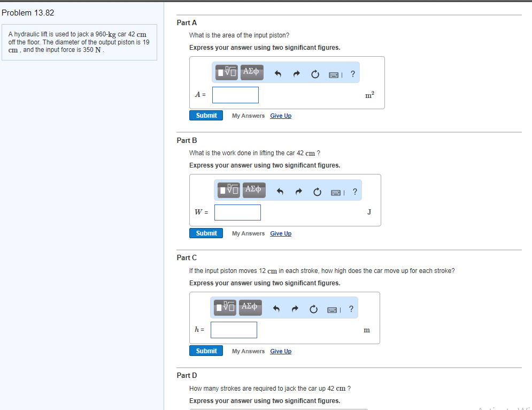Image resolution: width=532 pixels, height=410 pixels.
Task: Click question 'How many strokes are required'
Action: 270,388
